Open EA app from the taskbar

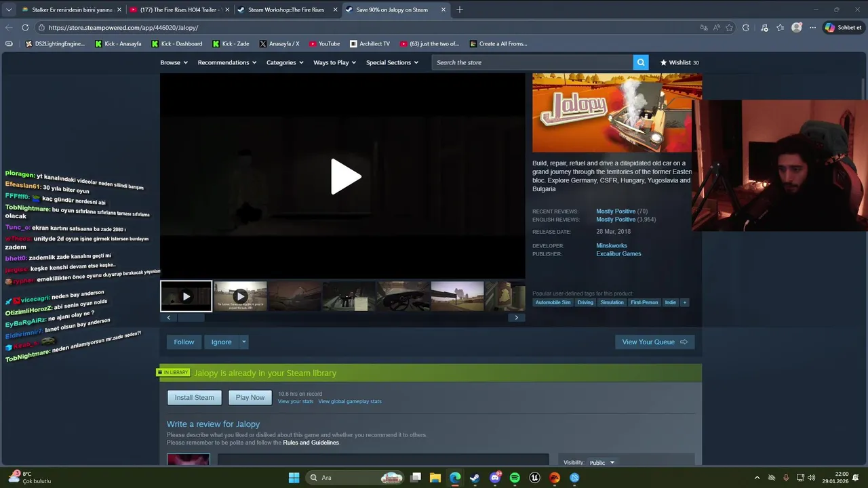click(x=555, y=478)
